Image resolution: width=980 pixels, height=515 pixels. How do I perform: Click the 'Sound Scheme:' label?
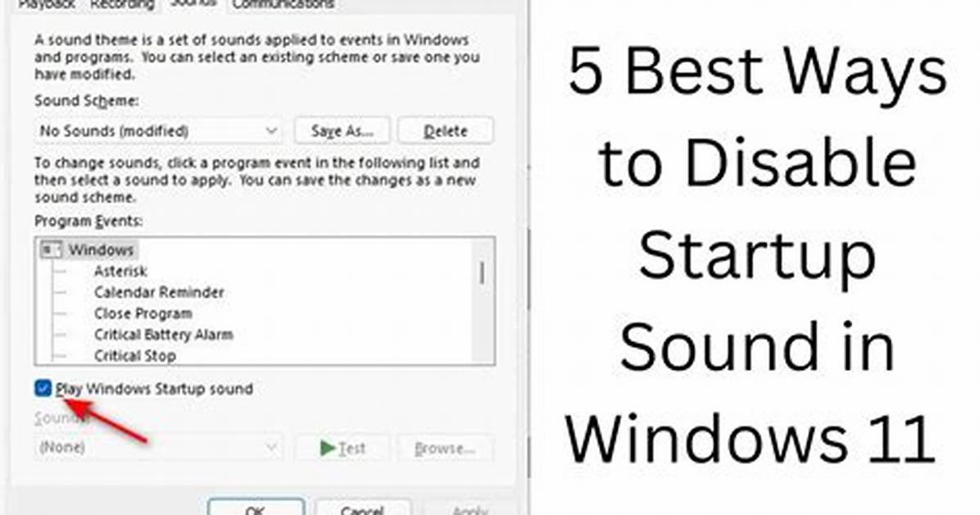[x=86, y=101]
